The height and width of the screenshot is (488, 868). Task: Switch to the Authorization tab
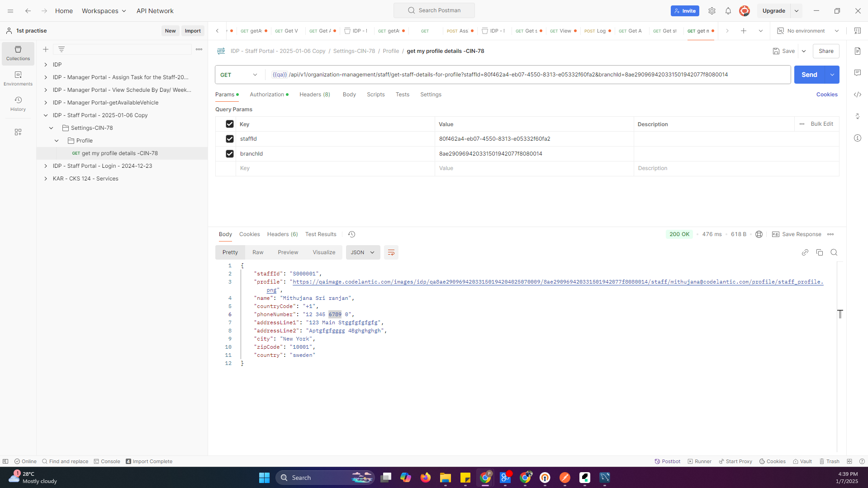pyautogui.click(x=269, y=95)
